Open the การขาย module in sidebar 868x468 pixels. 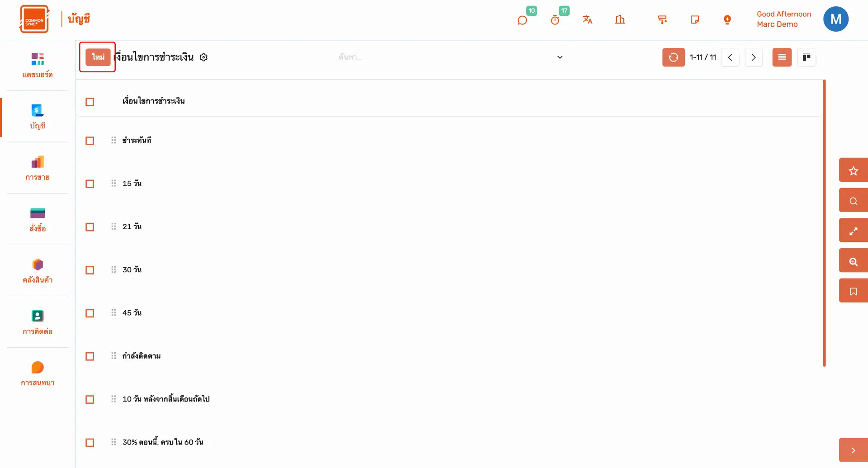pos(38,168)
